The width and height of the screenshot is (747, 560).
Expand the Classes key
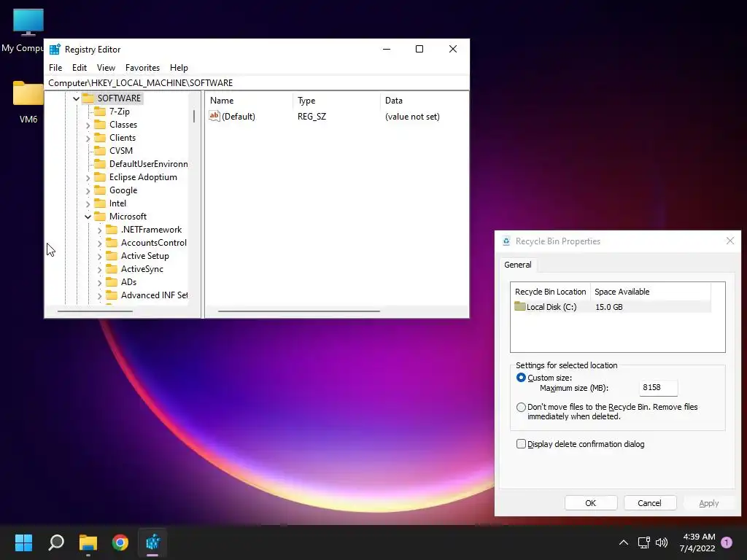tap(88, 125)
